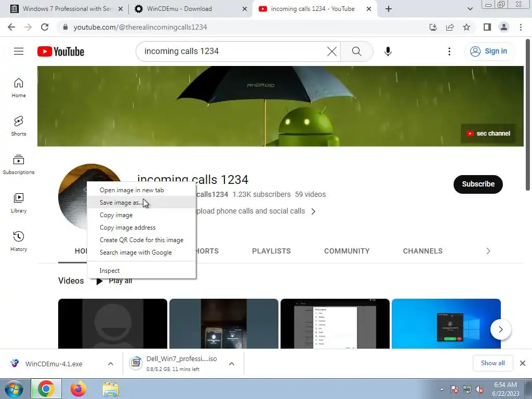The height and width of the screenshot is (399, 532).
Task: Click the WinCDEmu-4.1.exe download item
Action: coord(54,364)
